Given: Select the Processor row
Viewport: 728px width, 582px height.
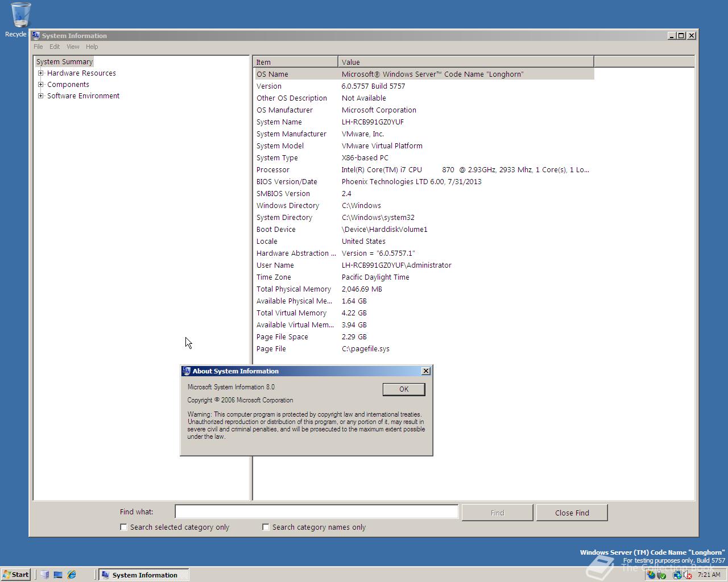Looking at the screenshot, I should [x=424, y=169].
